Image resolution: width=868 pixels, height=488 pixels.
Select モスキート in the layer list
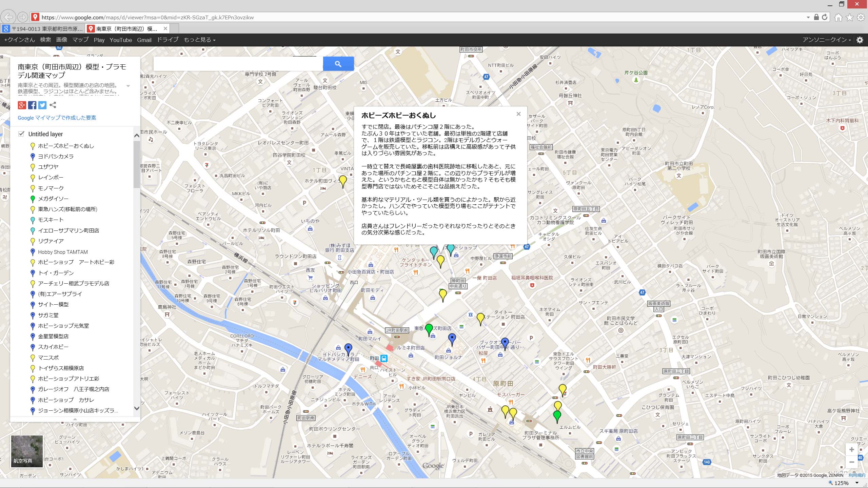(51, 220)
